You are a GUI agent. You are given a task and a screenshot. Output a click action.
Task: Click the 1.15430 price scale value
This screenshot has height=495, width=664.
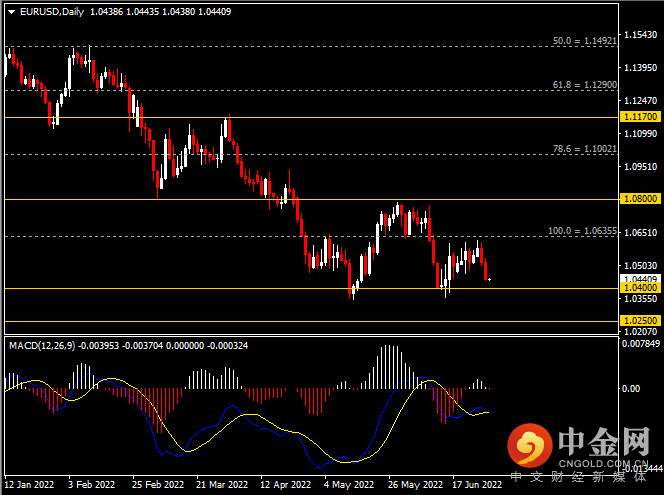pyautogui.click(x=641, y=34)
